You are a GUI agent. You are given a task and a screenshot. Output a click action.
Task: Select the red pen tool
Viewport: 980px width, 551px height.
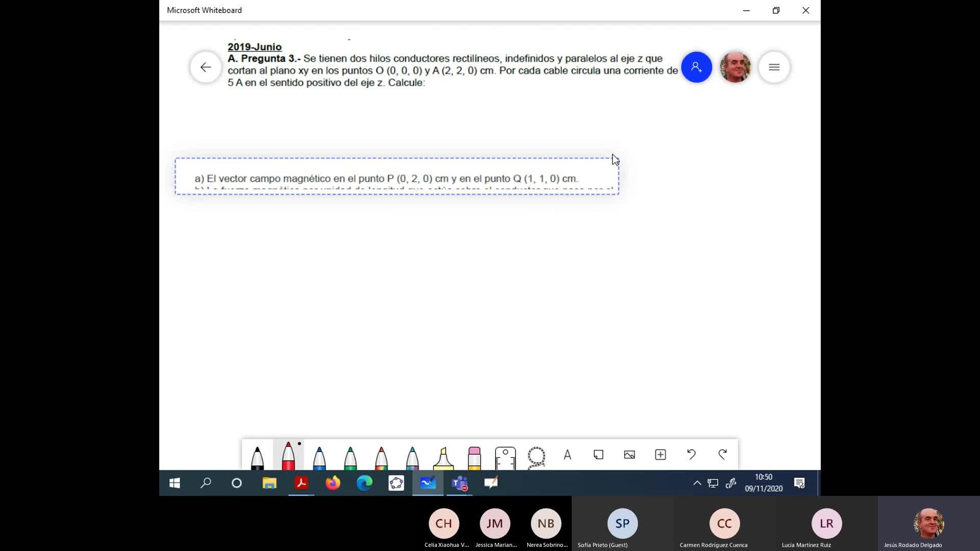288,456
